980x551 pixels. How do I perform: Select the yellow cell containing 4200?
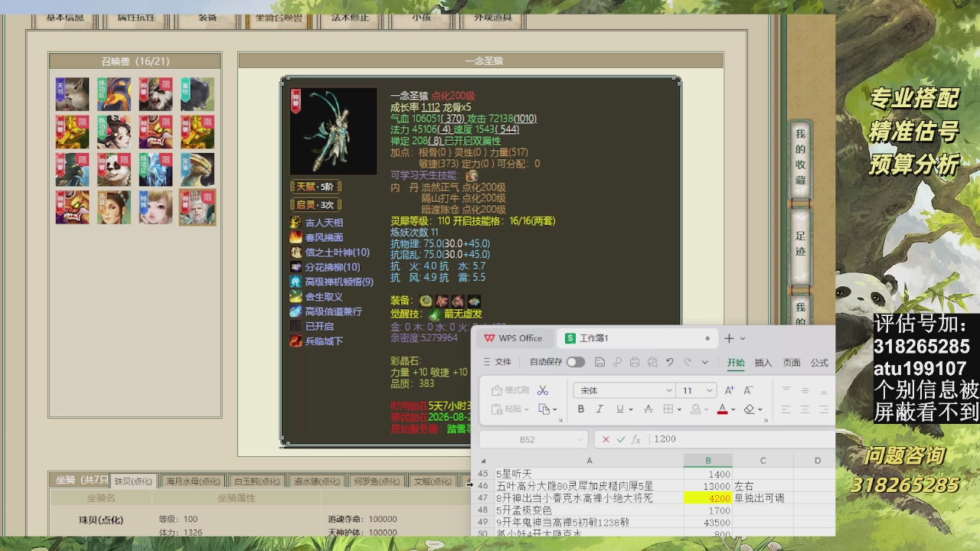tap(708, 498)
